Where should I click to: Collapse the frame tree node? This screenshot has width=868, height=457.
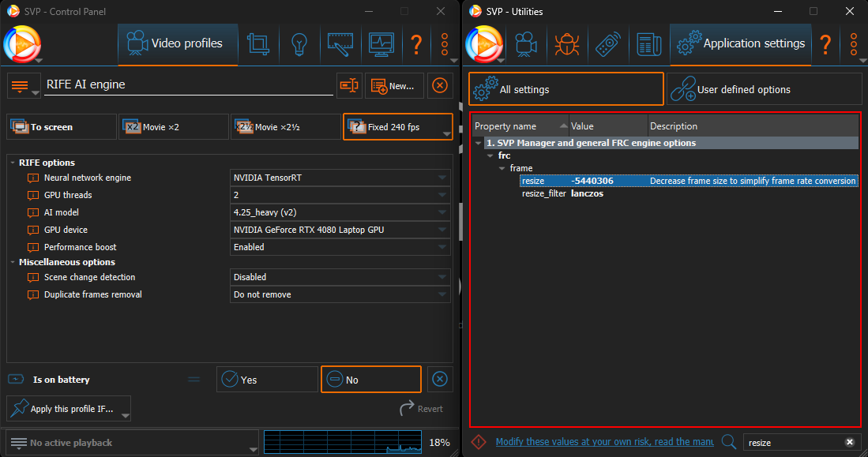[x=502, y=168]
